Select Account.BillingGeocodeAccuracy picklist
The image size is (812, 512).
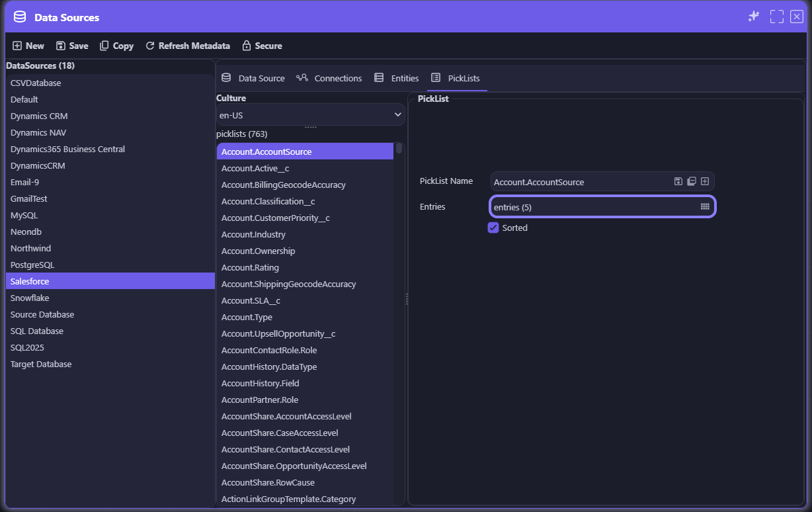(x=305, y=185)
